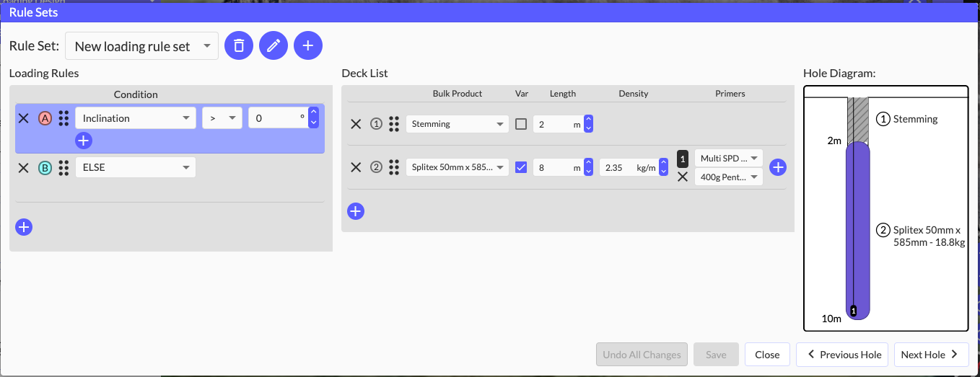Add a new deck to Deck List
Screen dimensions: 980x377
356,211
